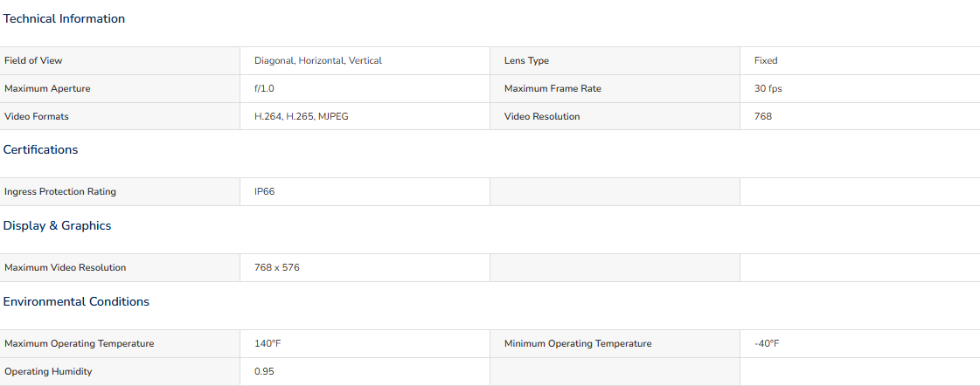Click the 'Diagonal, Horizontal, Vertical' value
The width and height of the screenshot is (980, 386).
point(318,60)
